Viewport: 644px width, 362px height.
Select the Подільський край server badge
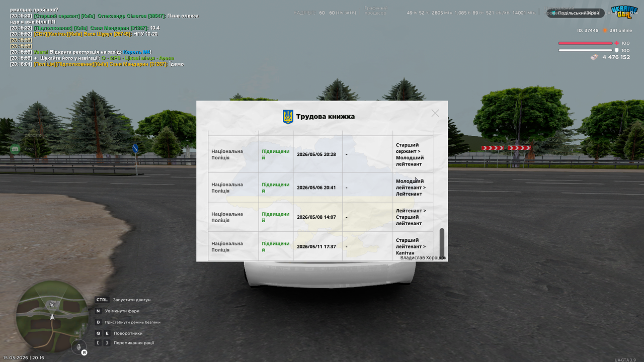point(576,13)
